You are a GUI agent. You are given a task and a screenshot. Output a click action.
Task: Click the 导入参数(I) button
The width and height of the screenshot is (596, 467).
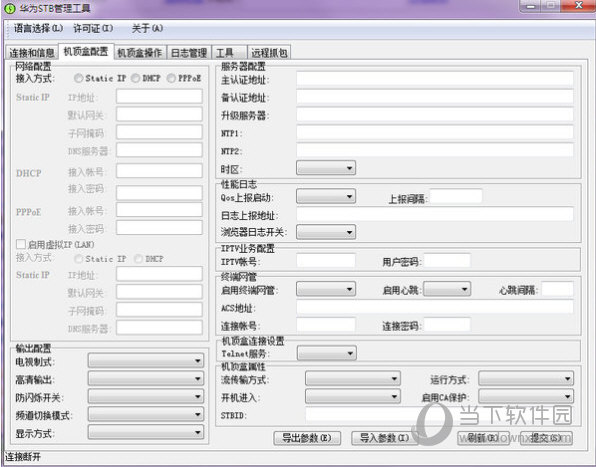tap(385, 438)
